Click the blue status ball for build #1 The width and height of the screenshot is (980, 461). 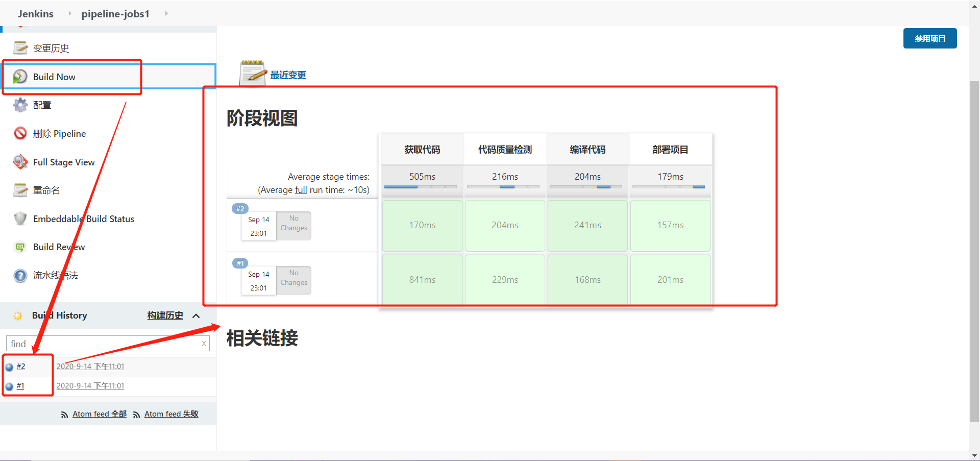point(9,386)
